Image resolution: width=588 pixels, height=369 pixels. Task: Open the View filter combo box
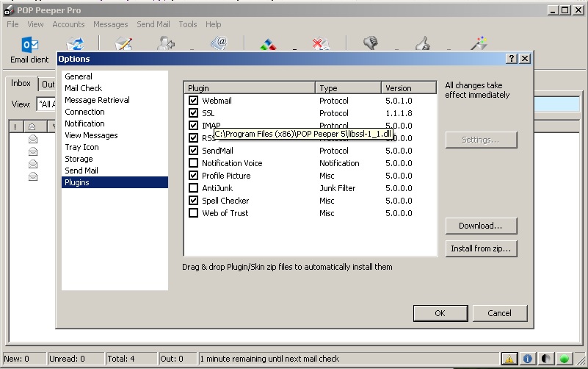[x=46, y=104]
